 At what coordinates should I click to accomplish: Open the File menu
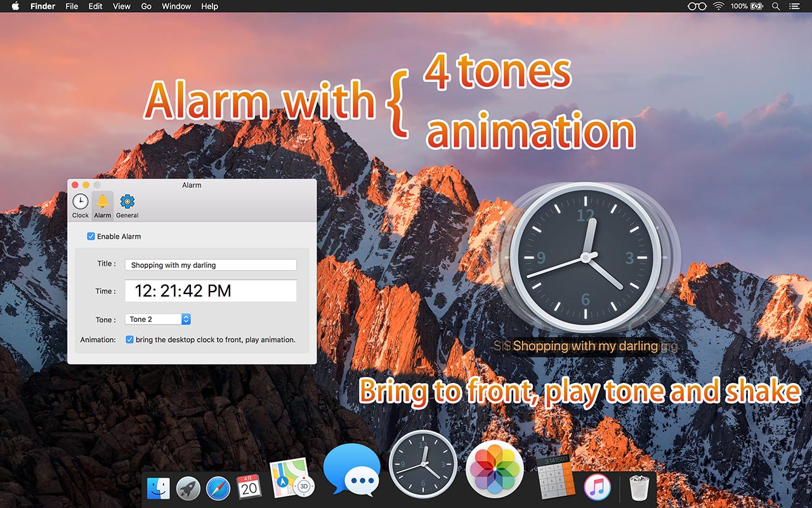click(72, 6)
